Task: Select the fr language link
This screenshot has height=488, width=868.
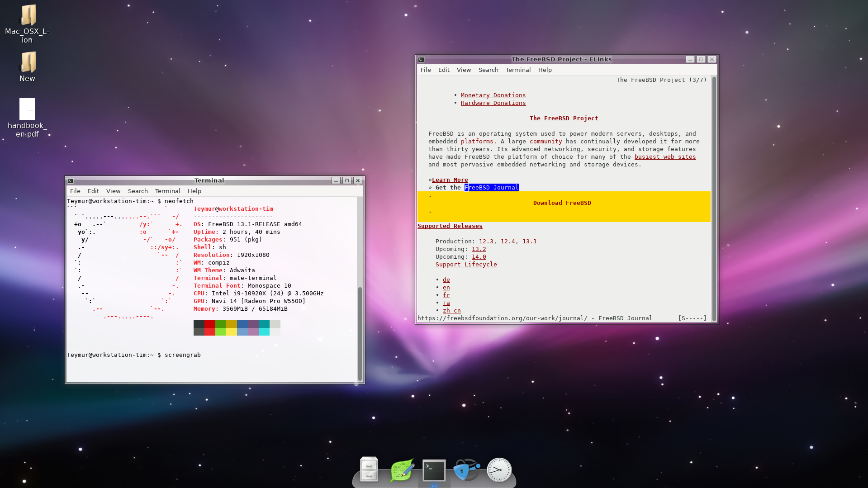Action: tap(446, 295)
